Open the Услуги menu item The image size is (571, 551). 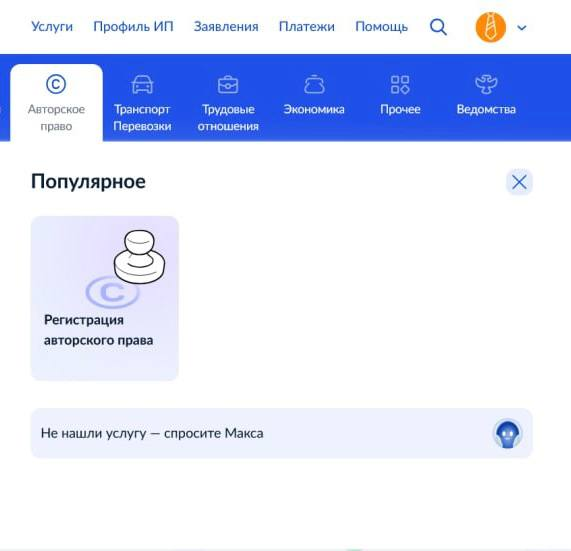[x=52, y=27]
